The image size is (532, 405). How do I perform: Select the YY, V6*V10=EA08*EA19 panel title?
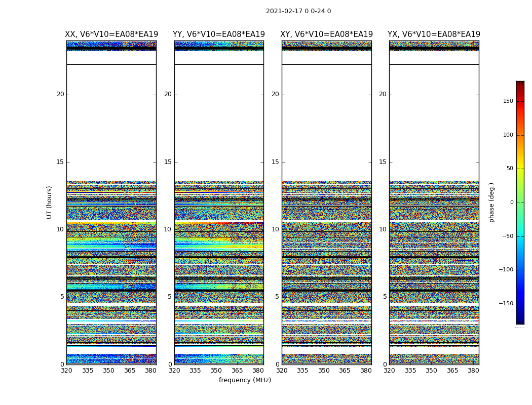(x=219, y=34)
